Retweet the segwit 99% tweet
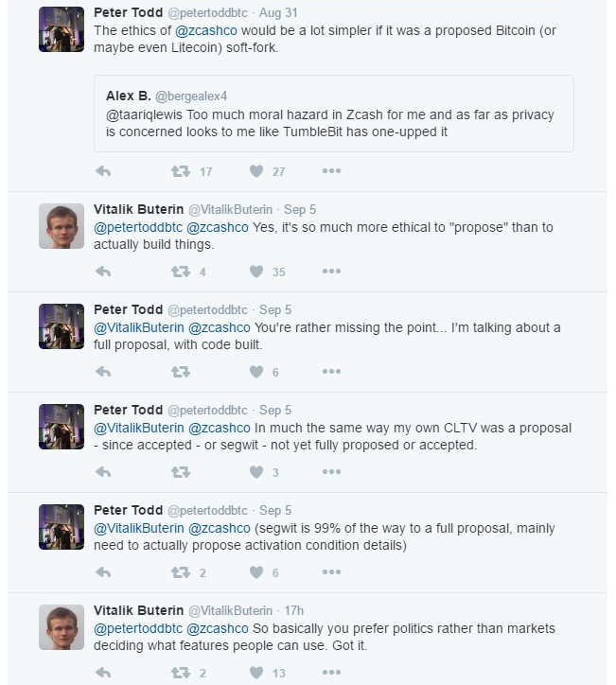The width and height of the screenshot is (616, 685). [181, 572]
